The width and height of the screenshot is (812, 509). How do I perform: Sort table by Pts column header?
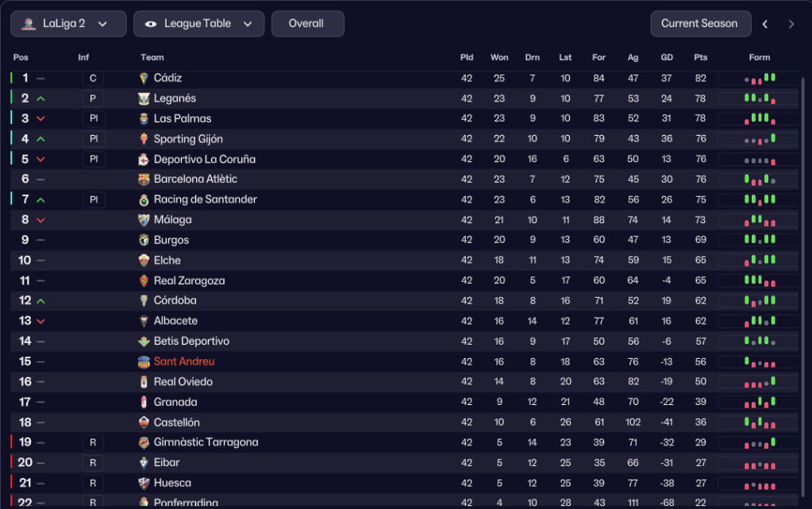coord(700,57)
